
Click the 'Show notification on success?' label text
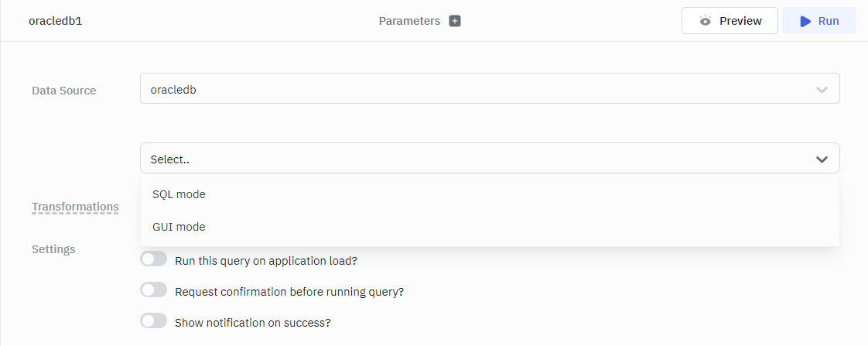point(253,322)
